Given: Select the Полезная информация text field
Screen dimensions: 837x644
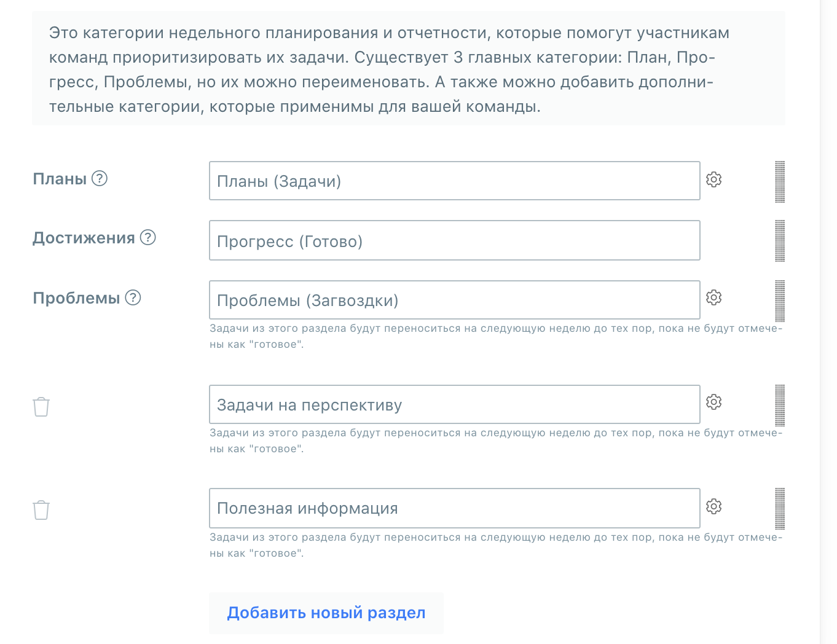Looking at the screenshot, I should [455, 508].
